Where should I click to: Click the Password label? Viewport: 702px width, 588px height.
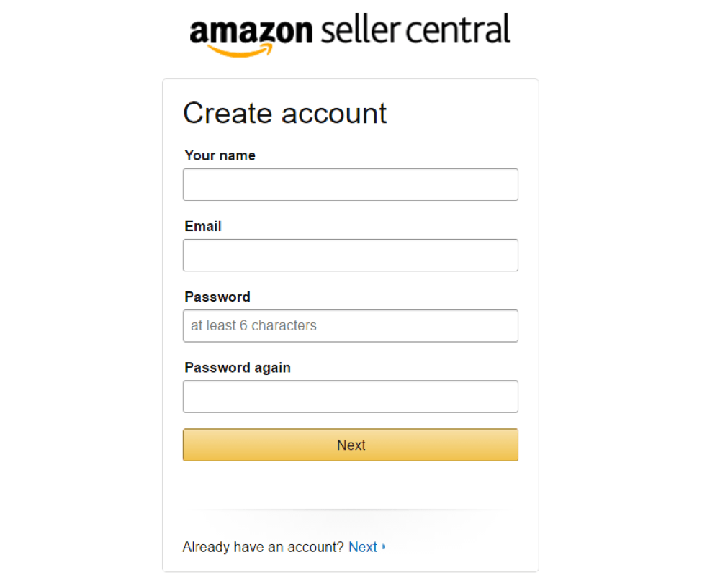217,297
